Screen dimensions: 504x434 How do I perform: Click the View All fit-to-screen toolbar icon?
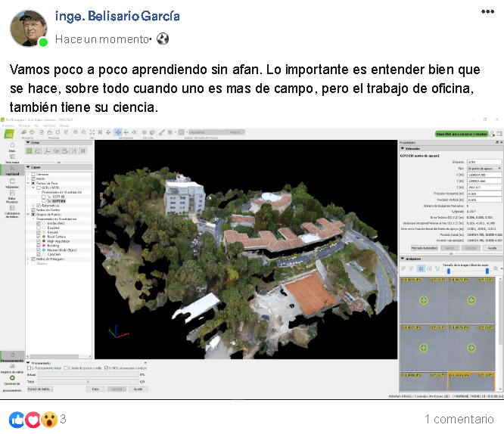pos(92,132)
